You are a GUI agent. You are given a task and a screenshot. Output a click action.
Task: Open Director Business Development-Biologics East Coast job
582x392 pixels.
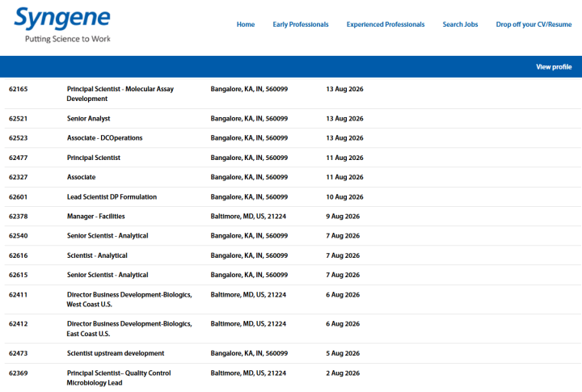click(129, 329)
